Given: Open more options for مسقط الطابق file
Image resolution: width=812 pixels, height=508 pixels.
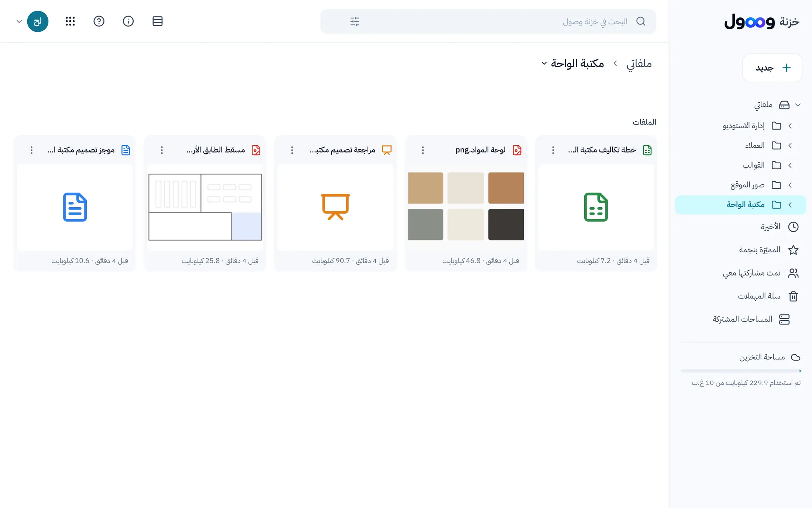Looking at the screenshot, I should [x=162, y=150].
